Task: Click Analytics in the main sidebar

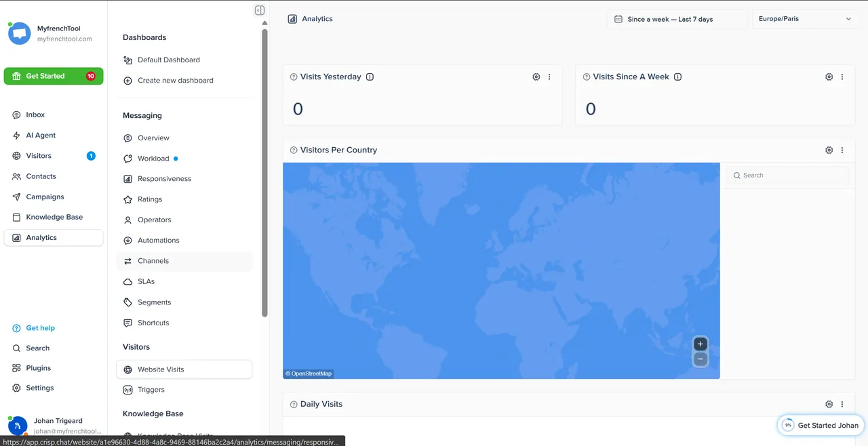Action: pyautogui.click(x=54, y=237)
